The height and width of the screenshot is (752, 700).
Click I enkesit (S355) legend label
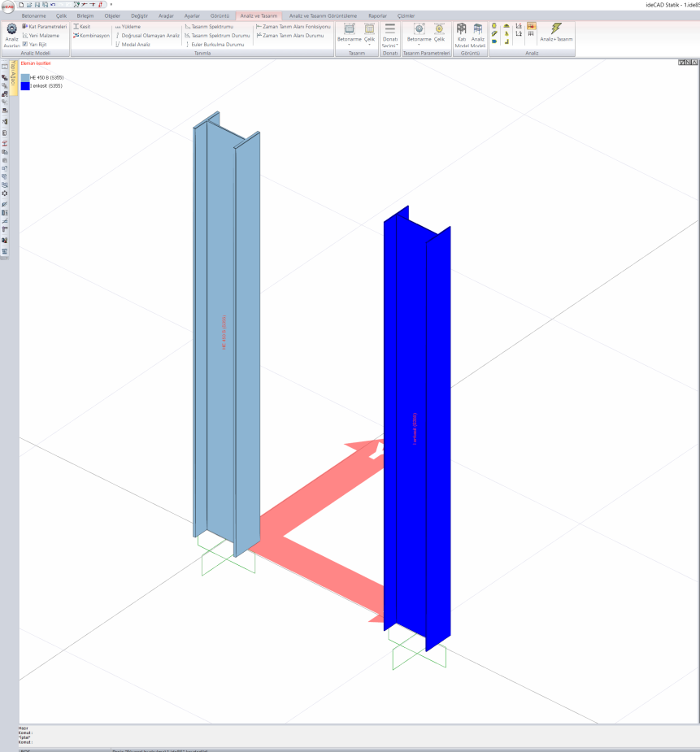tap(46, 86)
